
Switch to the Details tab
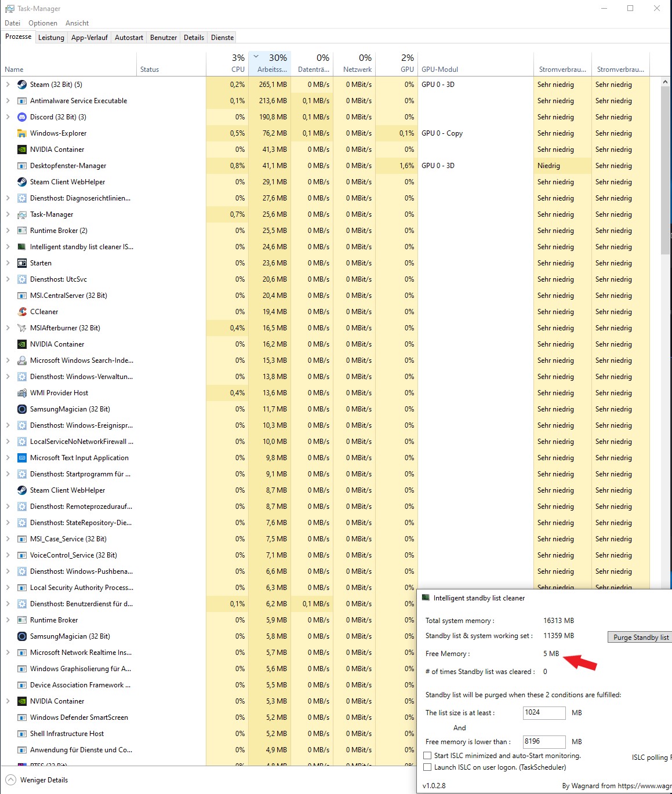tap(194, 38)
